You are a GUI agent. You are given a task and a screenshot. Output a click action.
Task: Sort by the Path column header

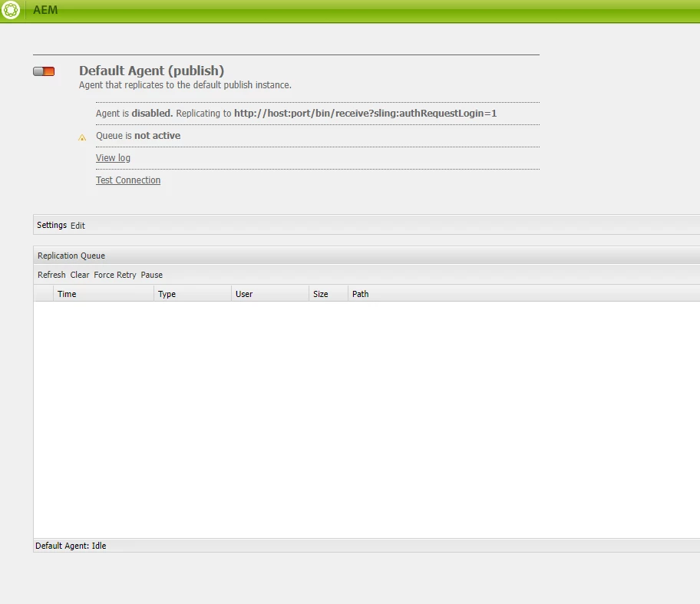(524, 294)
